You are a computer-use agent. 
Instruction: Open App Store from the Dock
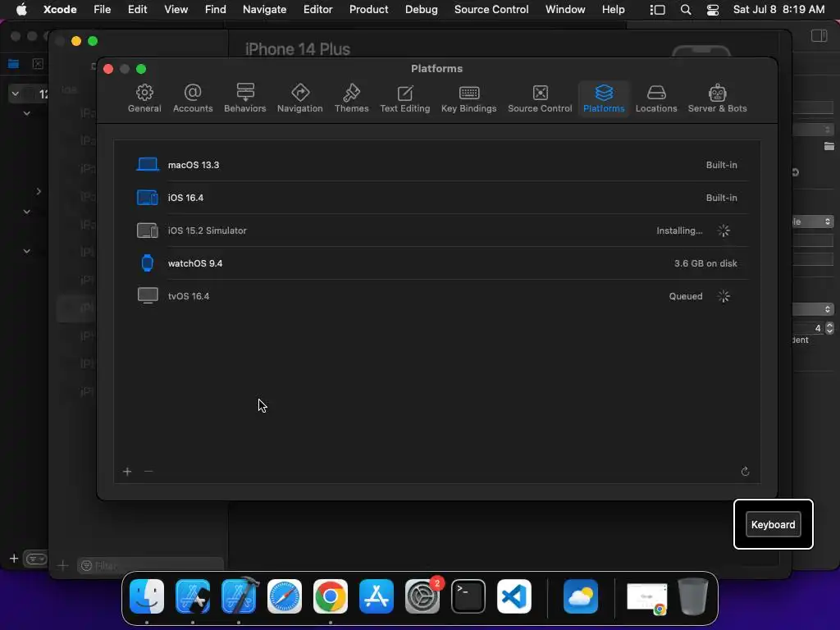377,596
